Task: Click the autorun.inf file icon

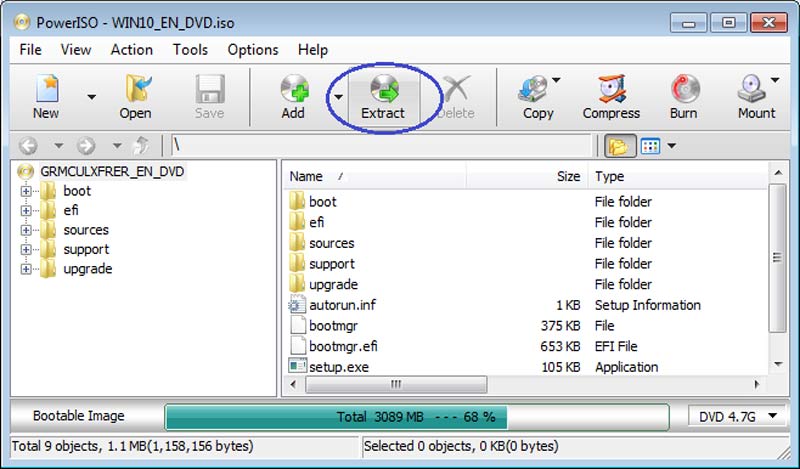Action: click(297, 305)
